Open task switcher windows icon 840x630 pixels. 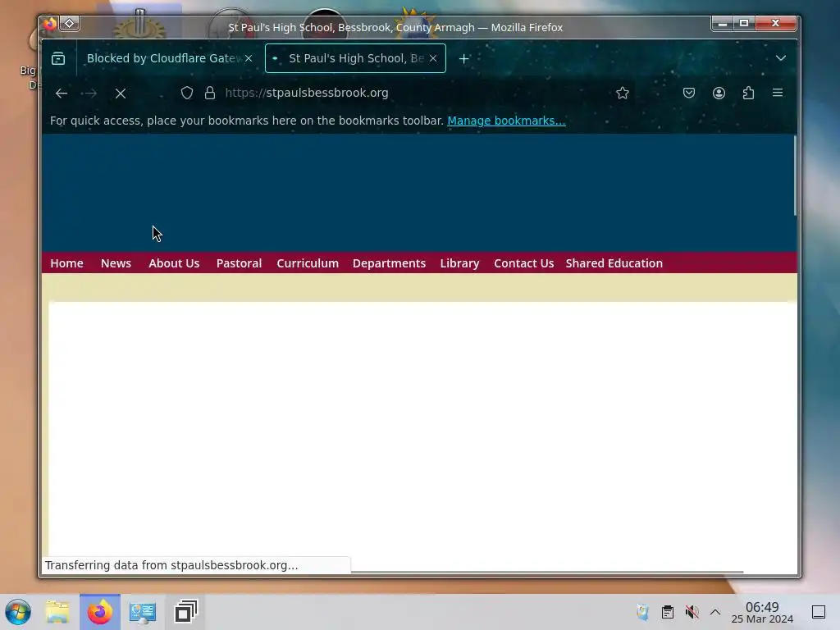(186, 612)
